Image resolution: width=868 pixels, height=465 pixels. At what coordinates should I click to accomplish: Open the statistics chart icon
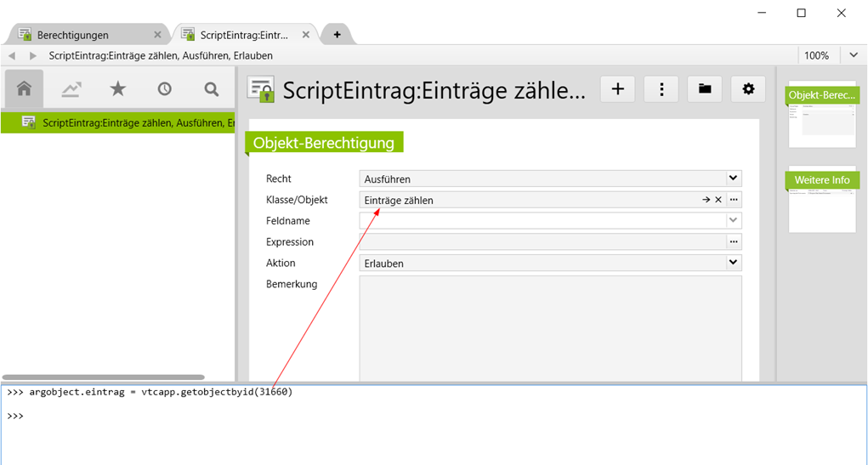(x=71, y=88)
